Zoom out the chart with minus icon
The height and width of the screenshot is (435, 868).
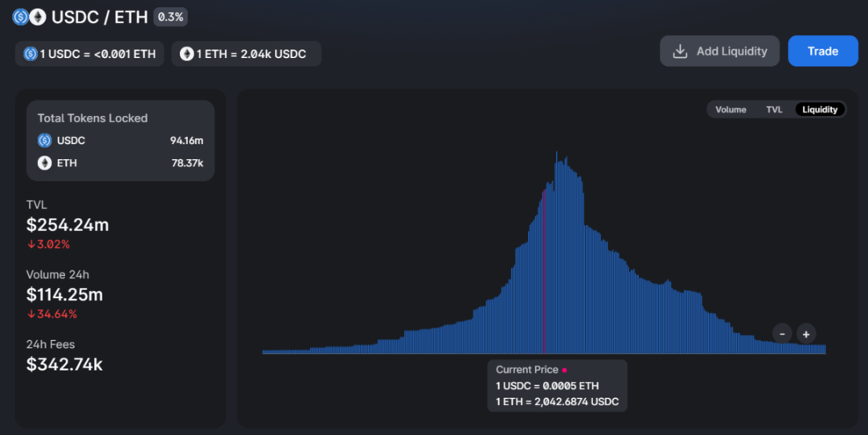click(x=782, y=334)
